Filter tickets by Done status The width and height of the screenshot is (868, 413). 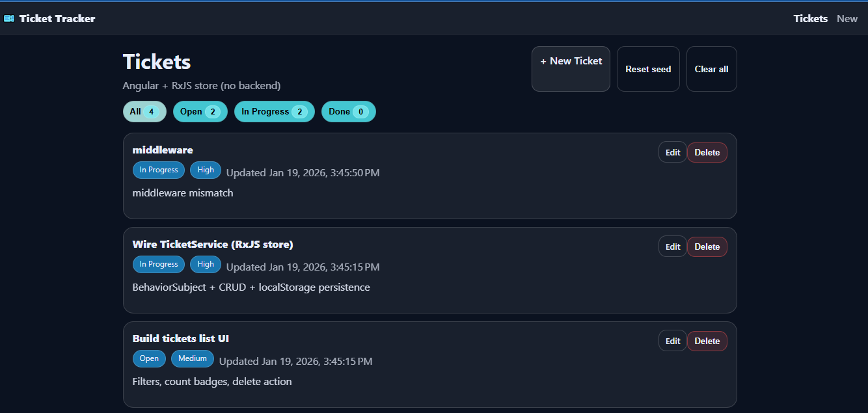pyautogui.click(x=348, y=111)
